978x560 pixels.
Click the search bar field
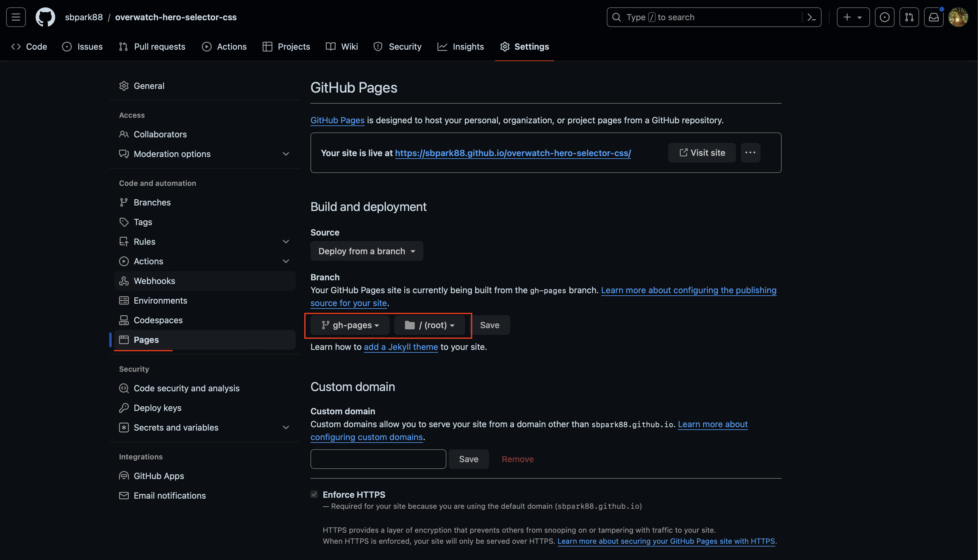(714, 17)
